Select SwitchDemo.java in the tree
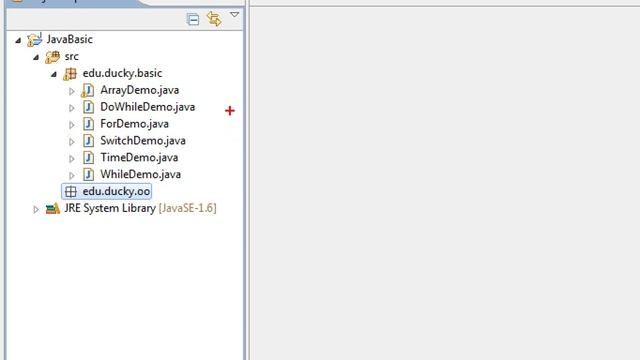The width and height of the screenshot is (640, 360). (x=143, y=140)
